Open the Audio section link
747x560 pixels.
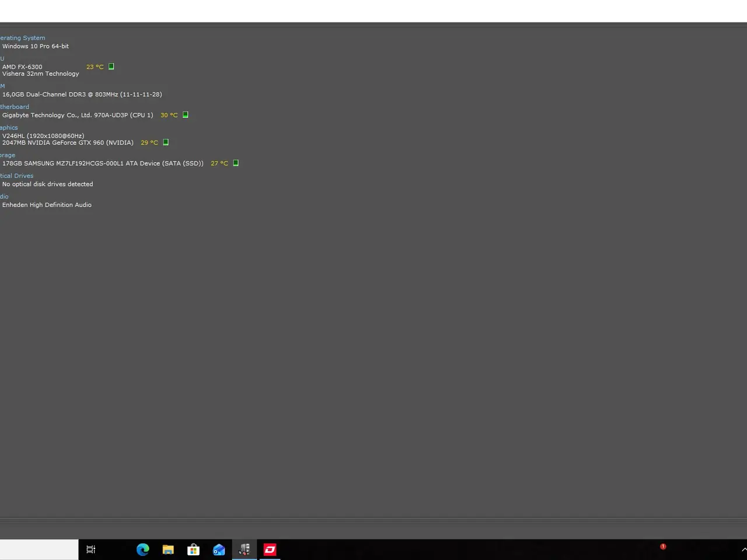(4, 197)
